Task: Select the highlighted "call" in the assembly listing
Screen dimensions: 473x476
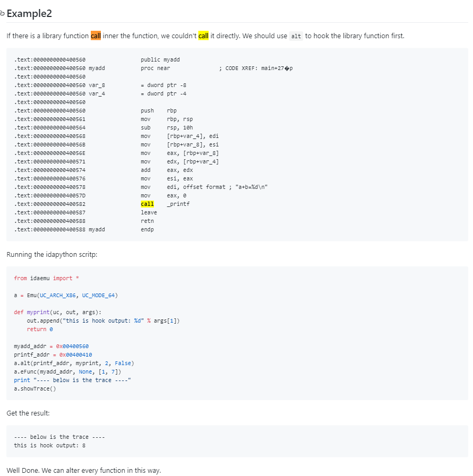Action: click(x=147, y=204)
